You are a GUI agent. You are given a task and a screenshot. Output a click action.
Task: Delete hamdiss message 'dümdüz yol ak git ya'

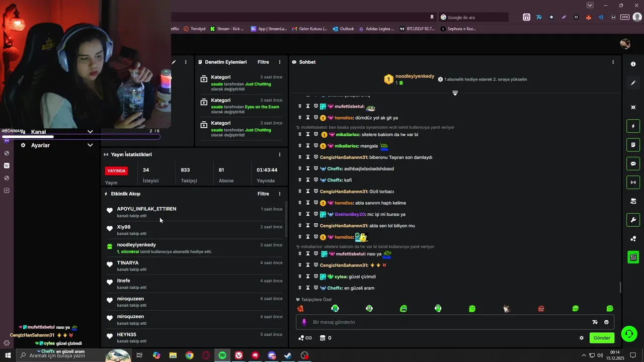300,118
